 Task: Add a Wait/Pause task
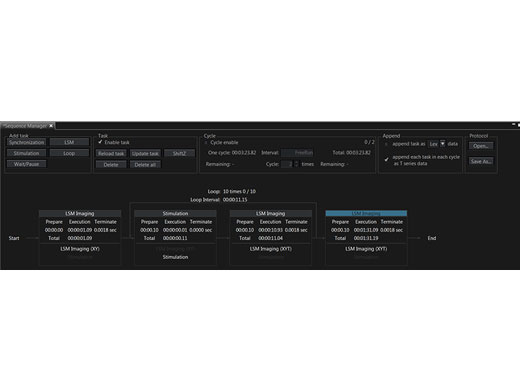click(26, 164)
